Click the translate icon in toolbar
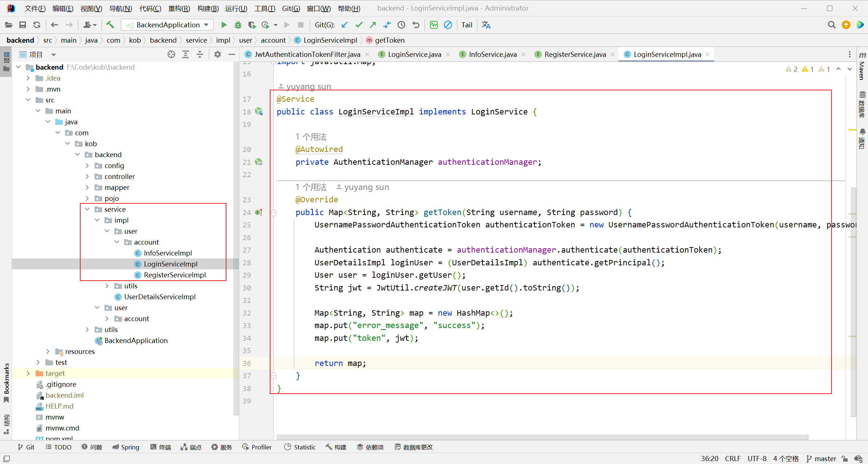This screenshot has height=464, width=868. [486, 25]
